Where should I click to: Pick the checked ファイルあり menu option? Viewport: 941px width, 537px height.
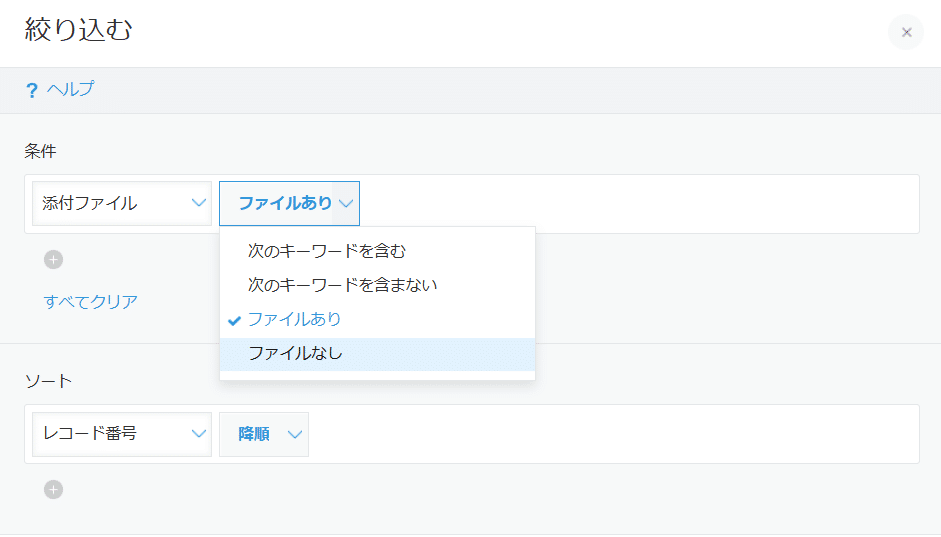(x=295, y=319)
